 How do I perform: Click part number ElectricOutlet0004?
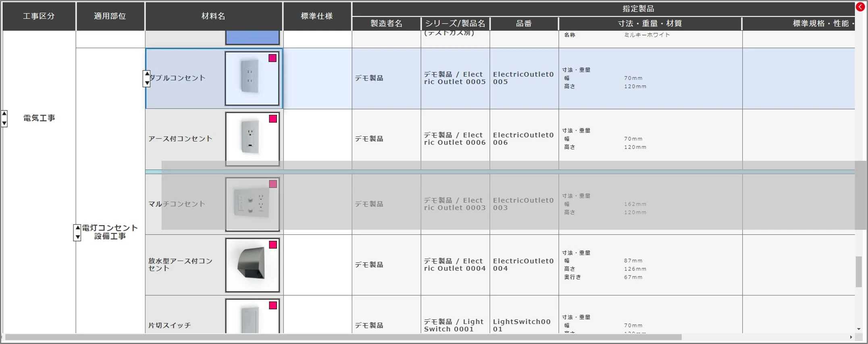click(x=523, y=265)
